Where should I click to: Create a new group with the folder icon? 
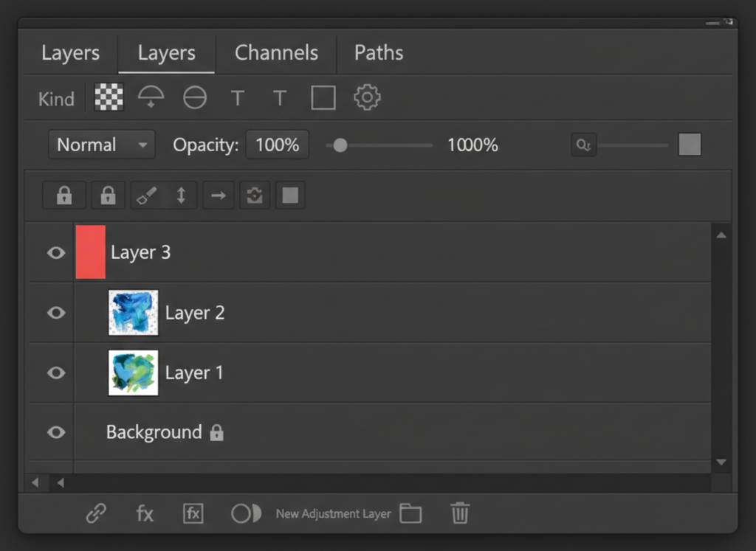coord(411,513)
